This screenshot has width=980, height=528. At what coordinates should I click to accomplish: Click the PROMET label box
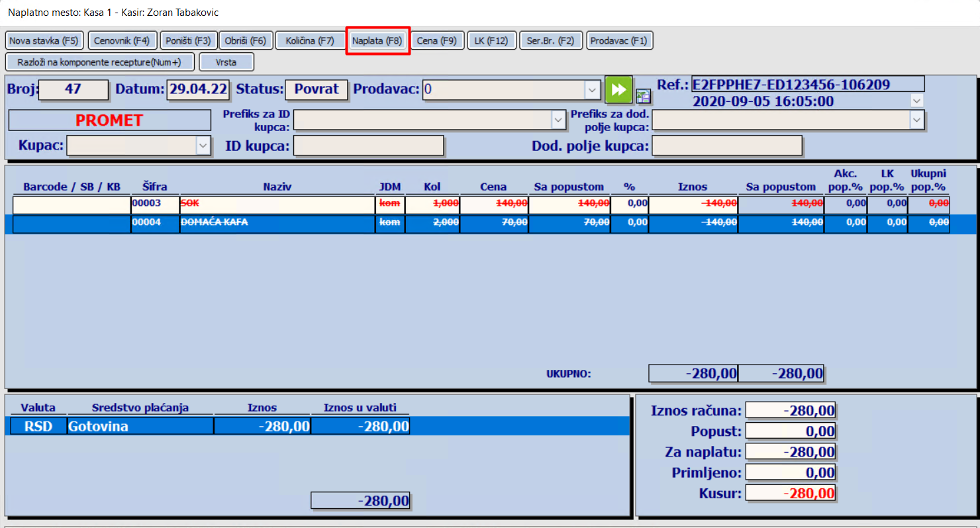click(x=109, y=120)
